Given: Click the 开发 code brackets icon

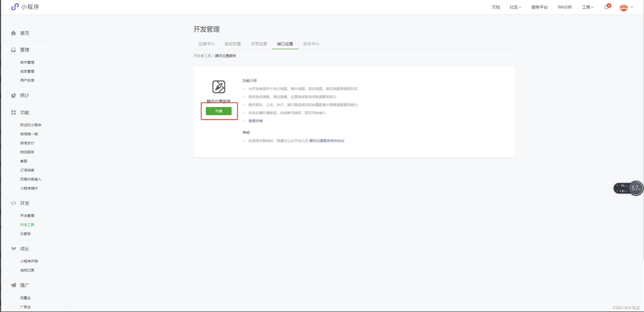Looking at the screenshot, I should pos(13,203).
